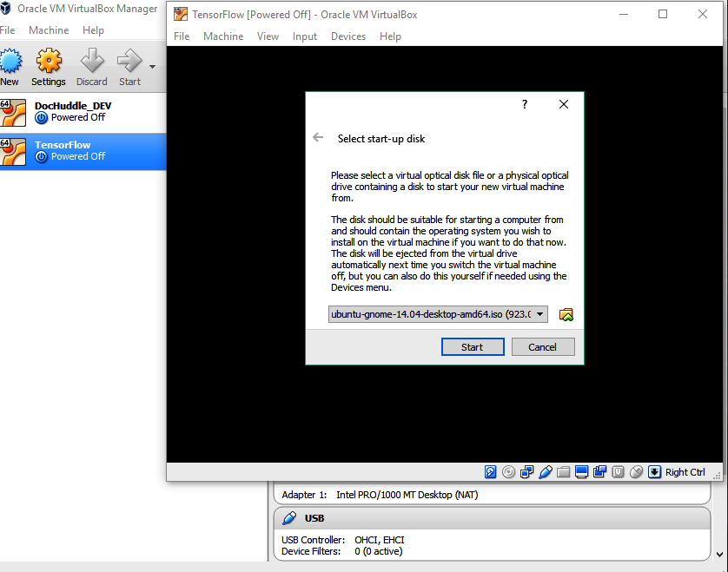Click the Right Ctrl host key label
The width and height of the screenshot is (728, 572).
[x=685, y=472]
